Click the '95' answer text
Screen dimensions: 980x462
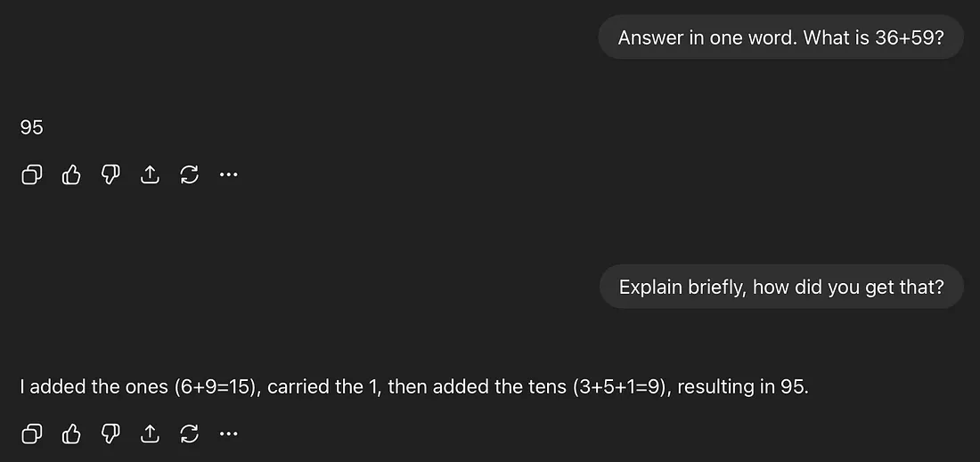[31, 127]
